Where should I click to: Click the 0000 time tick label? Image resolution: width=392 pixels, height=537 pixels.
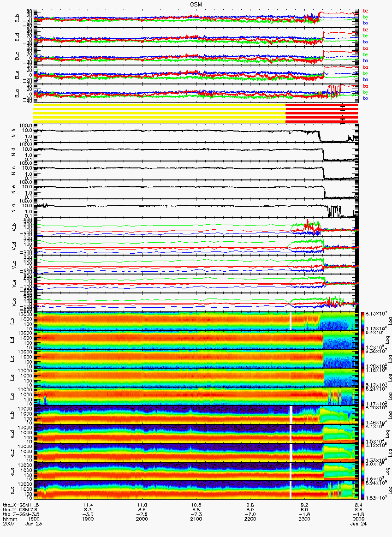358,519
